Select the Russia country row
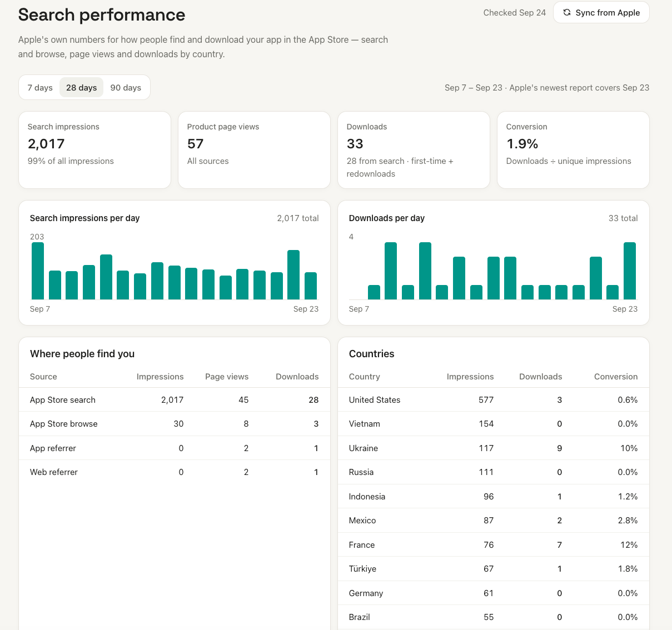 [x=494, y=472]
